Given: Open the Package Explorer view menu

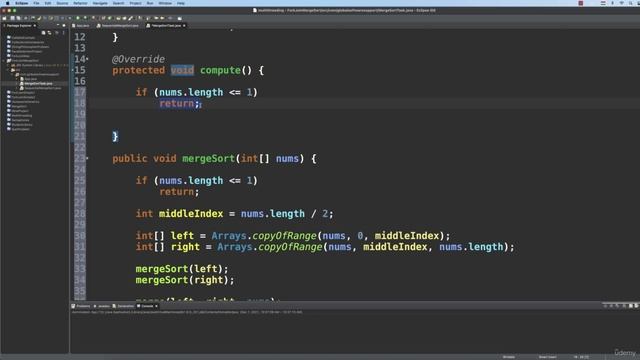Looking at the screenshot, I should [63, 33].
